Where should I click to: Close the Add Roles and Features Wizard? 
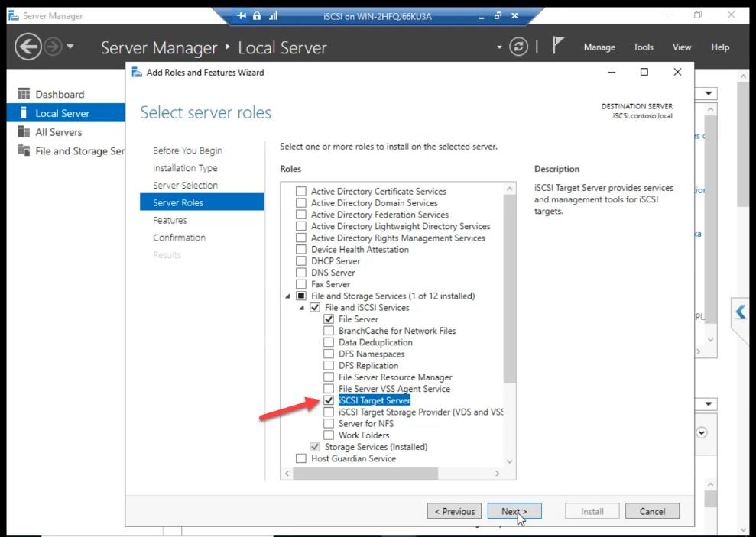(x=677, y=72)
